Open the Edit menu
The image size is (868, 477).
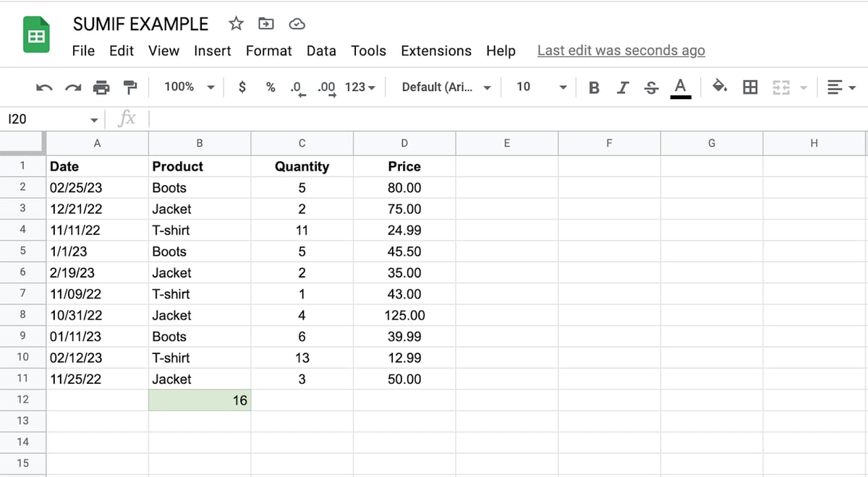pos(122,51)
